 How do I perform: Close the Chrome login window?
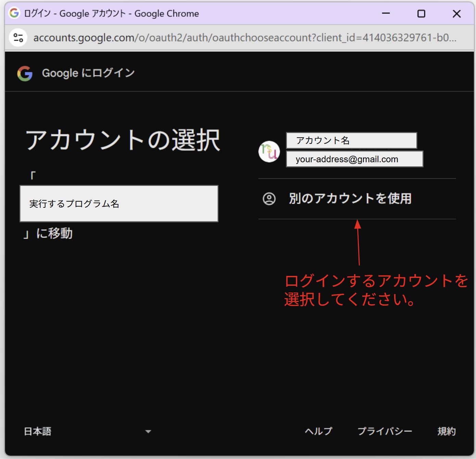pyautogui.click(x=456, y=13)
